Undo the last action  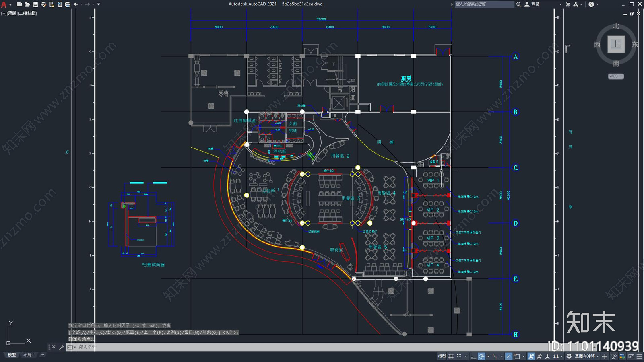[76, 4]
